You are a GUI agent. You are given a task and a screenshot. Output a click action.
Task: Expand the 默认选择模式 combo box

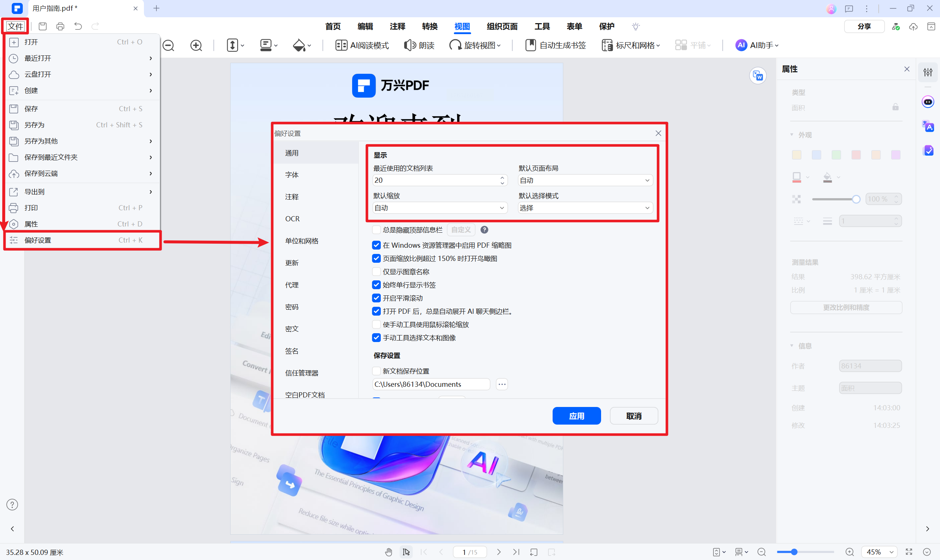pos(585,208)
